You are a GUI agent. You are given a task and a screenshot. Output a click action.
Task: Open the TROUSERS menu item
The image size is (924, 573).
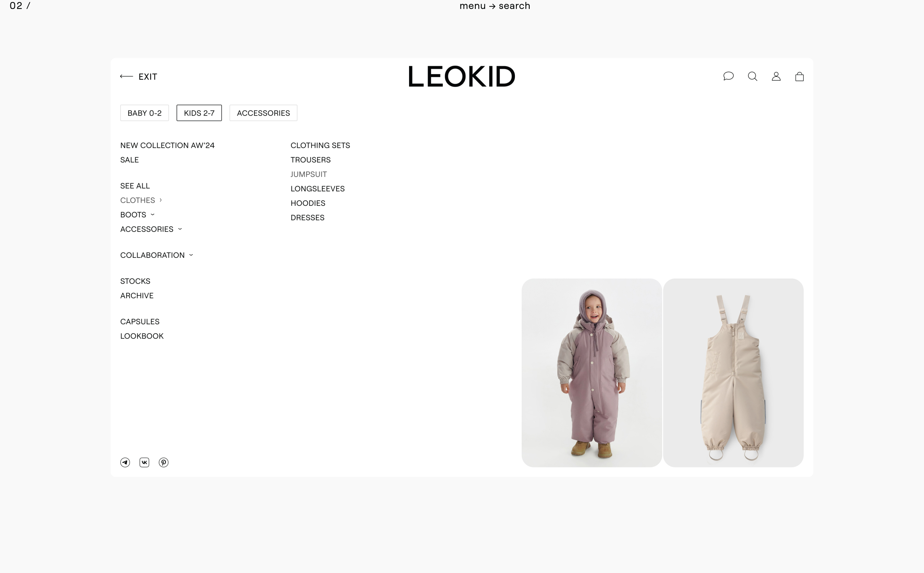[311, 160]
